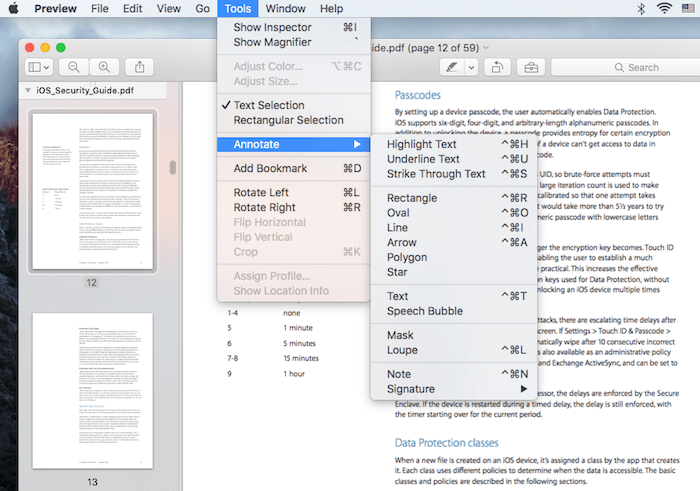Open the highlight color dropdown arrow
Image resolution: width=700 pixels, height=491 pixels.
click(471, 67)
